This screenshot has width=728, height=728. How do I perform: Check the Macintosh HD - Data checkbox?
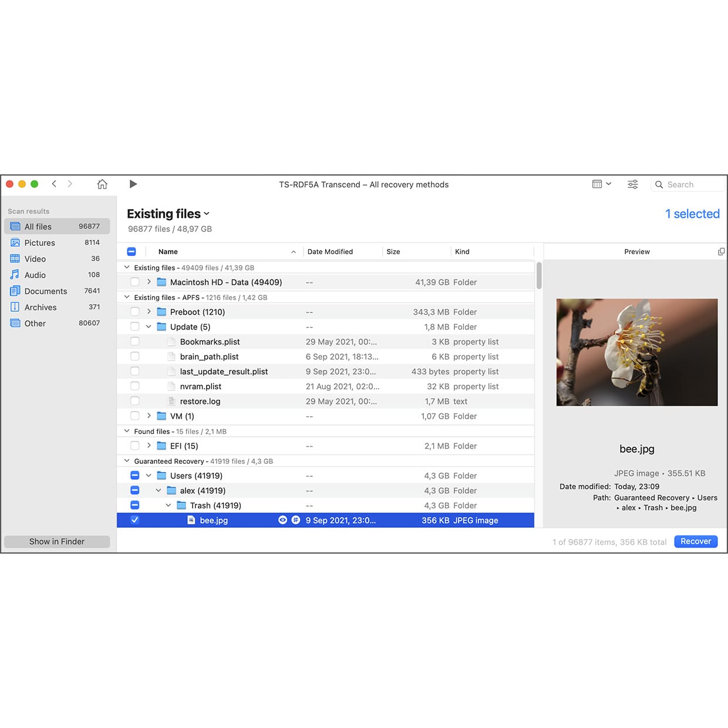click(x=135, y=282)
